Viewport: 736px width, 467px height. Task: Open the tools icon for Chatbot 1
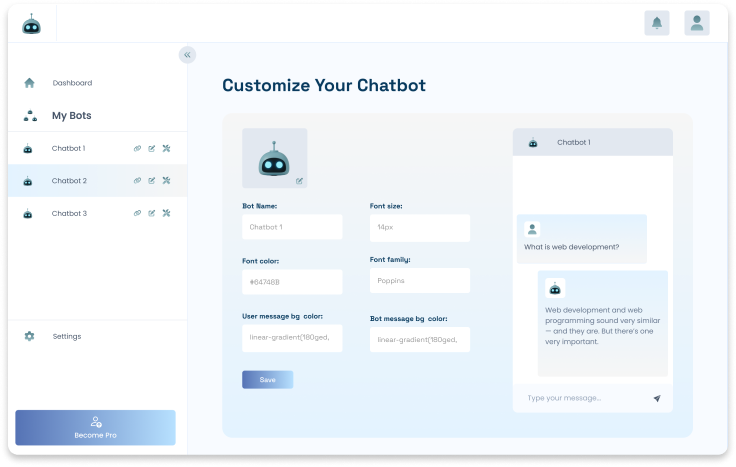coord(166,149)
